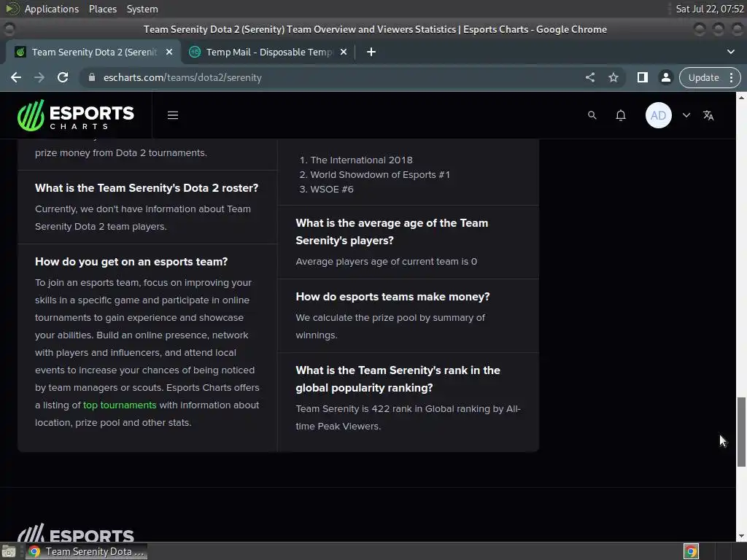Follow the 'top tournaments' link
This screenshot has width=747, height=560.
120,405
